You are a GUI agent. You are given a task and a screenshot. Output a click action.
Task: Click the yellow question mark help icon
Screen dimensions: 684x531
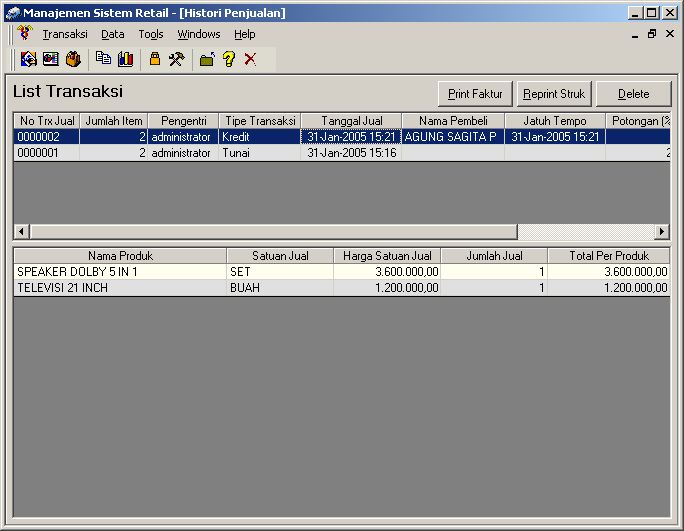[228, 59]
